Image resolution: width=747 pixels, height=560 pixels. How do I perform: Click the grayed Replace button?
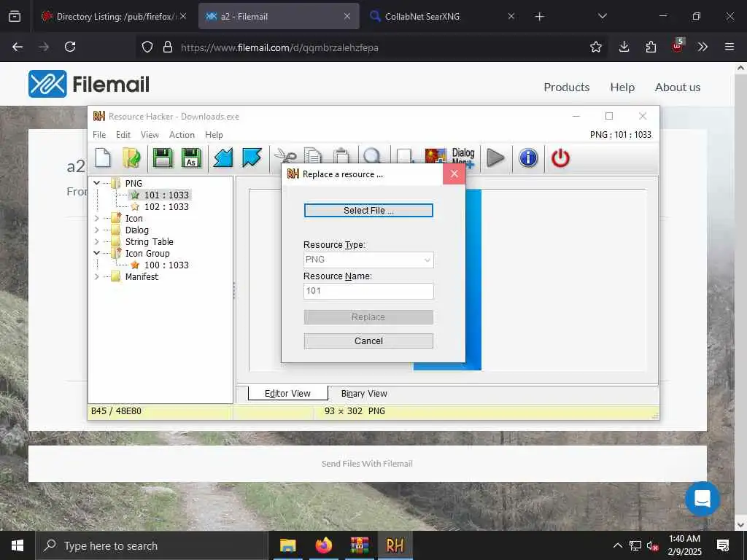(368, 317)
